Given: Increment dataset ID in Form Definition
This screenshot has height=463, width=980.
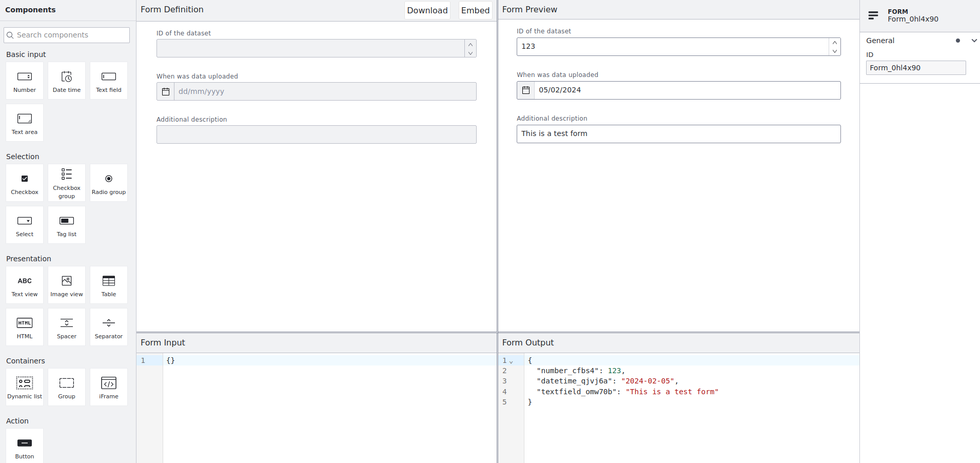Looking at the screenshot, I should point(471,45).
